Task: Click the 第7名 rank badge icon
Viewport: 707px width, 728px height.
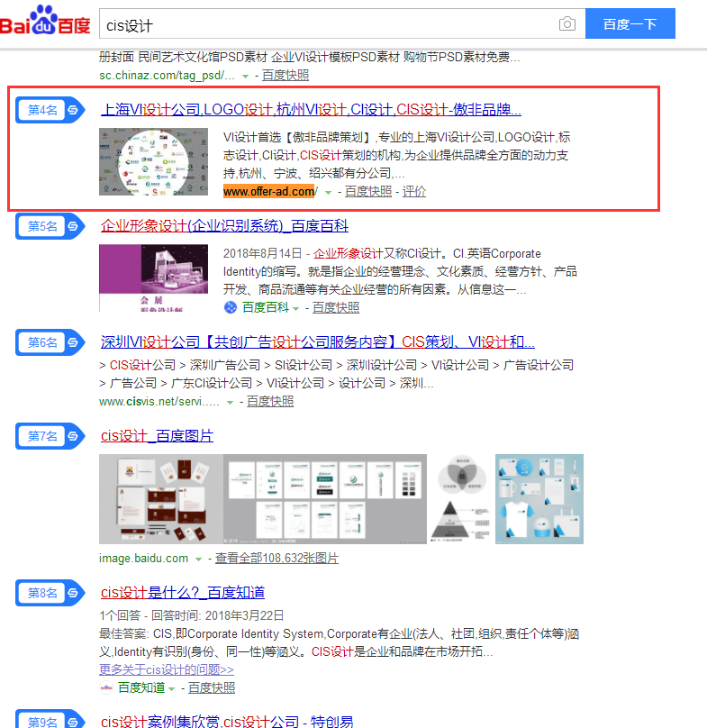Action: tap(50, 436)
